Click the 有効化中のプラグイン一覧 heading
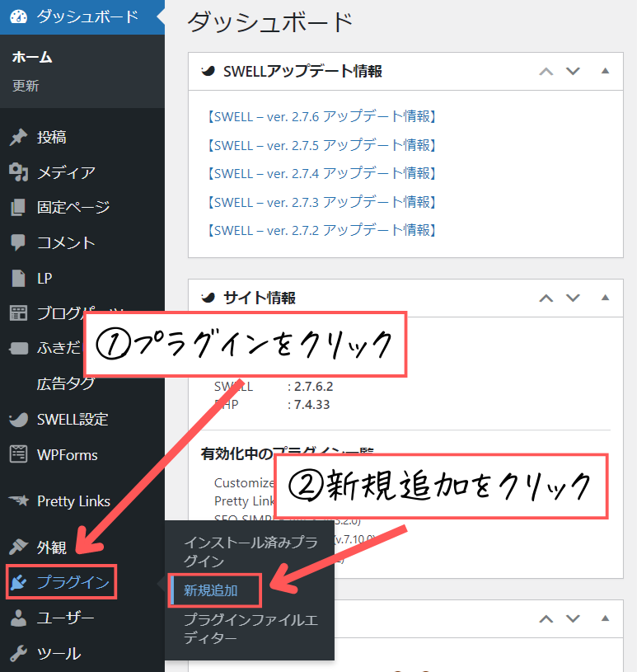Viewport: 637px width, 672px height. 287,452
